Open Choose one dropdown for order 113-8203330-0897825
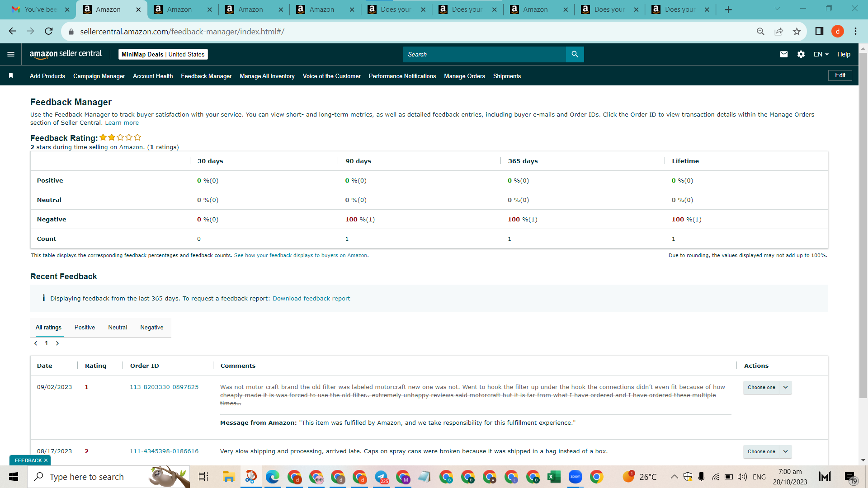Viewport: 868px width, 488px height. click(x=761, y=387)
